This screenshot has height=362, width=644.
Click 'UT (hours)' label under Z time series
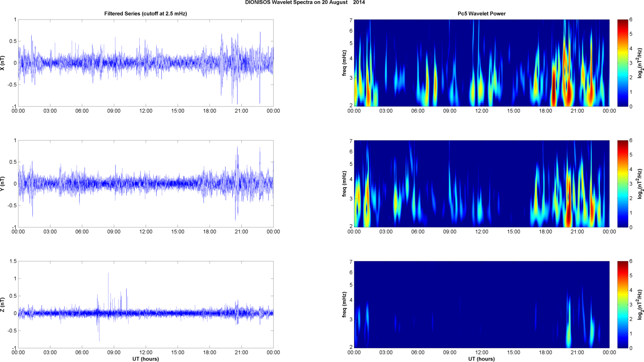click(x=146, y=359)
